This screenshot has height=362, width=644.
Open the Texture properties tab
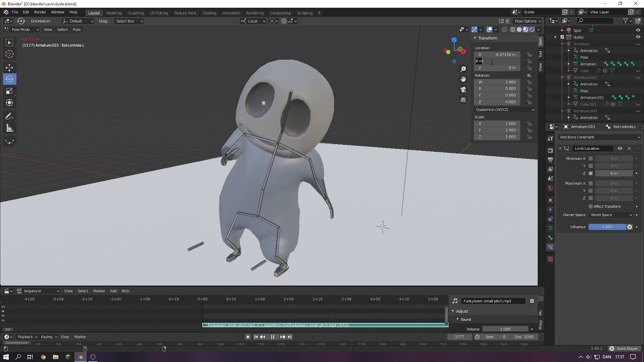pos(550,259)
